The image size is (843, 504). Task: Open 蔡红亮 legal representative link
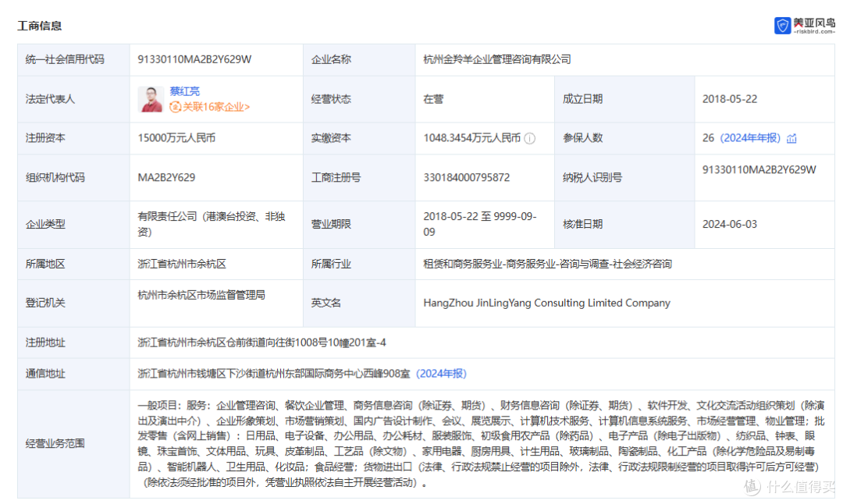(184, 91)
